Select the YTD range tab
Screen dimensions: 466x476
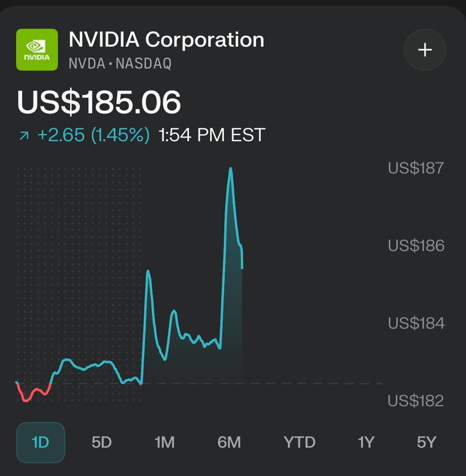click(x=299, y=442)
